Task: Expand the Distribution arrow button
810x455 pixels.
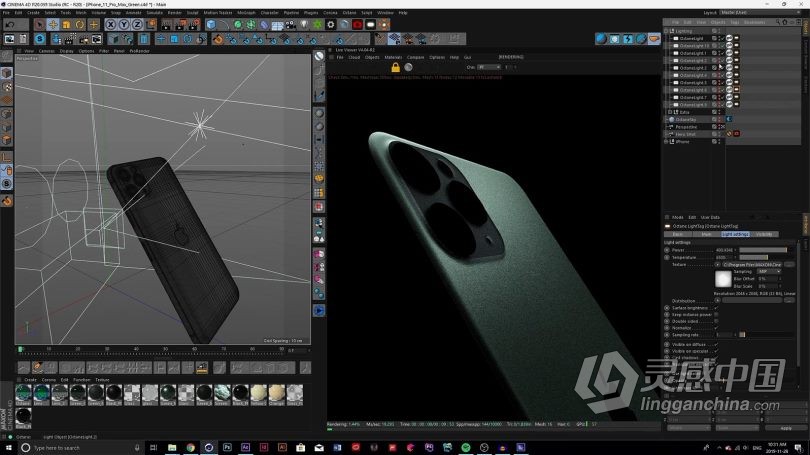Action: click(x=718, y=301)
